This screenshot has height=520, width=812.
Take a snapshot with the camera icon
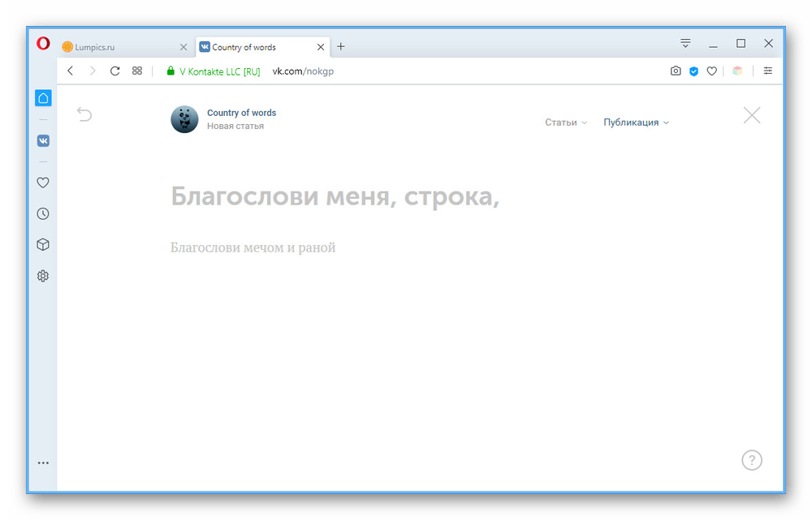pyautogui.click(x=676, y=71)
